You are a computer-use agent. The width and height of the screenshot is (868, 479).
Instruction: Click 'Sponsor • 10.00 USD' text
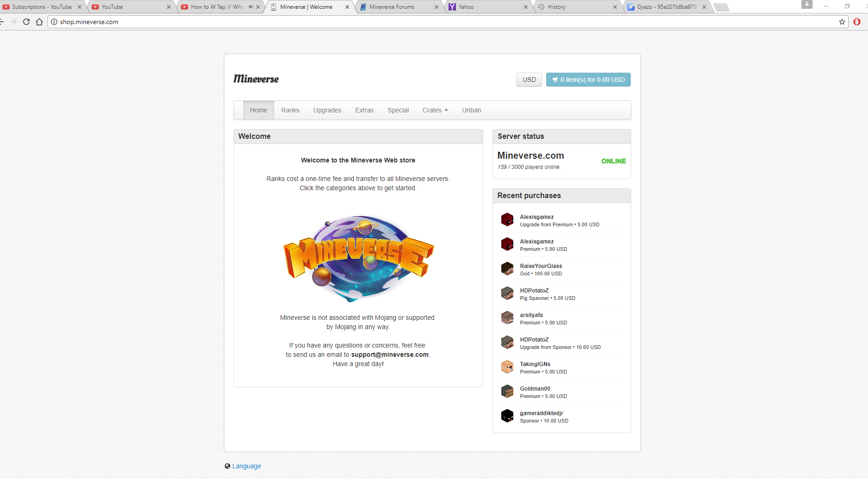click(544, 421)
